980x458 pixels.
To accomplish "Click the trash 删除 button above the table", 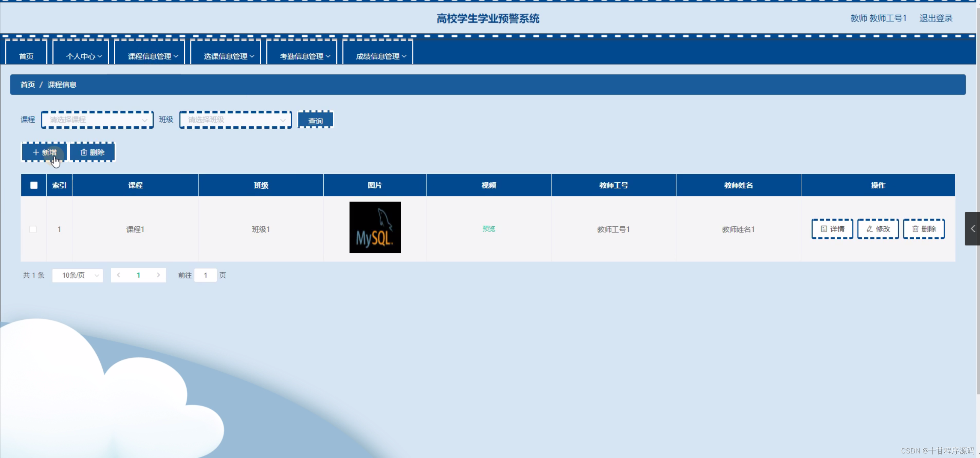I will (92, 152).
